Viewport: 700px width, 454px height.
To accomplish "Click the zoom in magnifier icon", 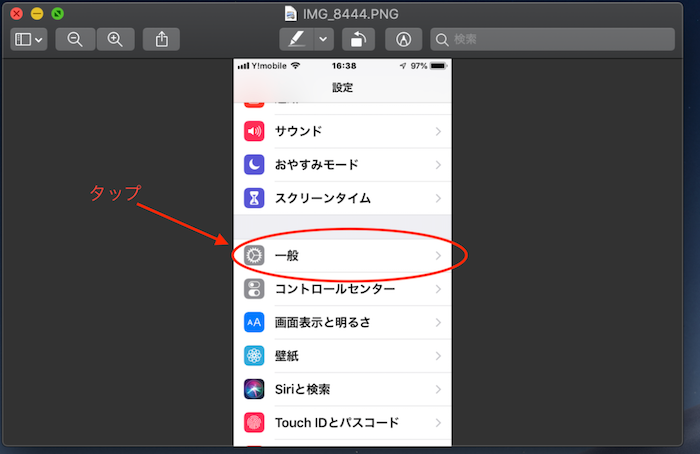I will pyautogui.click(x=115, y=39).
